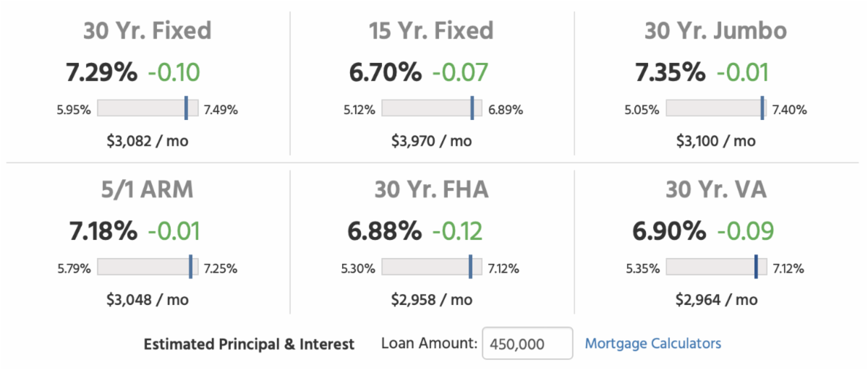The width and height of the screenshot is (868, 370).
Task: Open the 30 Yr. Jumbo heading
Action: point(715,31)
